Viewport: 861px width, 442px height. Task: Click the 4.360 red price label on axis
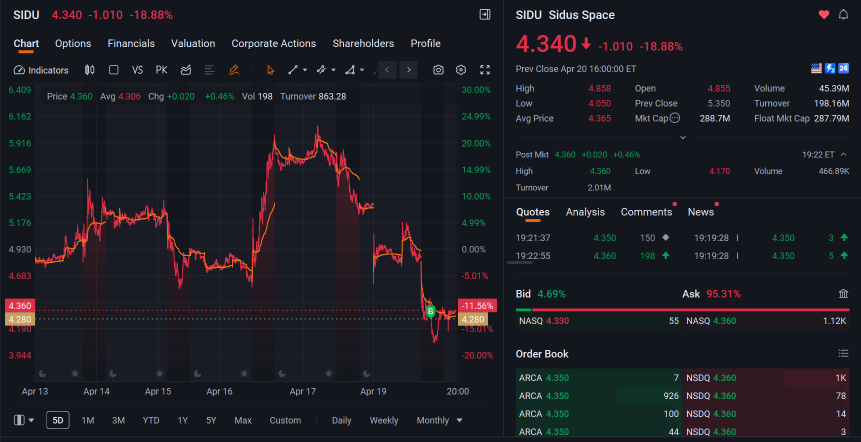[x=19, y=305]
